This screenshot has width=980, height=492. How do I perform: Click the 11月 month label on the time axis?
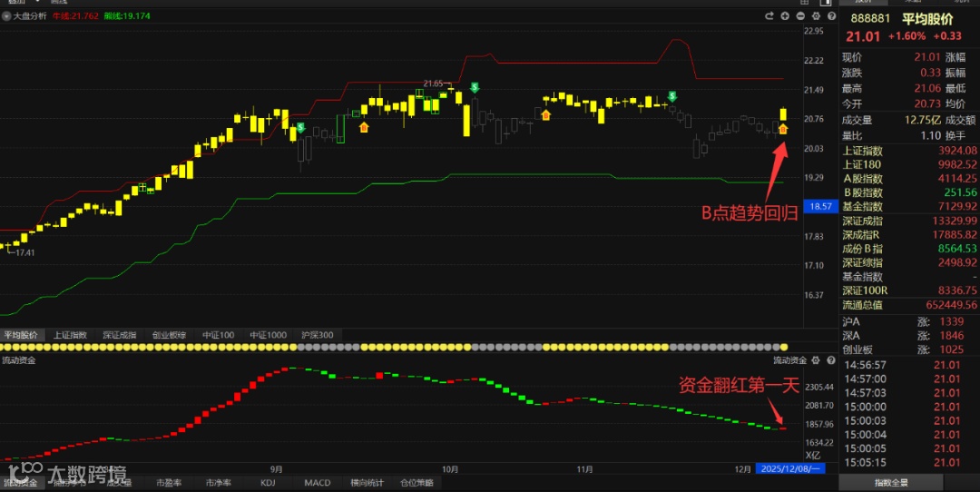[x=584, y=469]
